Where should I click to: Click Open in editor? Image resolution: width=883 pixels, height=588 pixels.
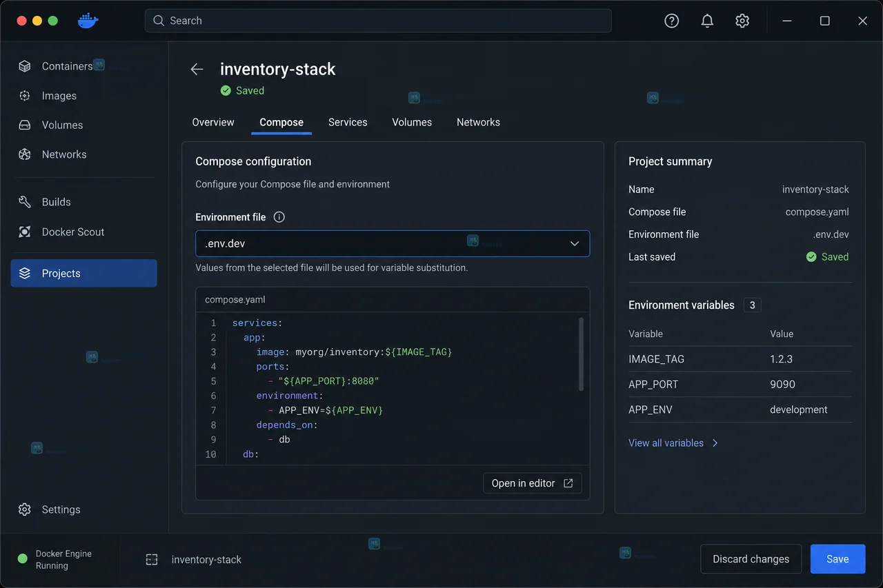(x=532, y=483)
